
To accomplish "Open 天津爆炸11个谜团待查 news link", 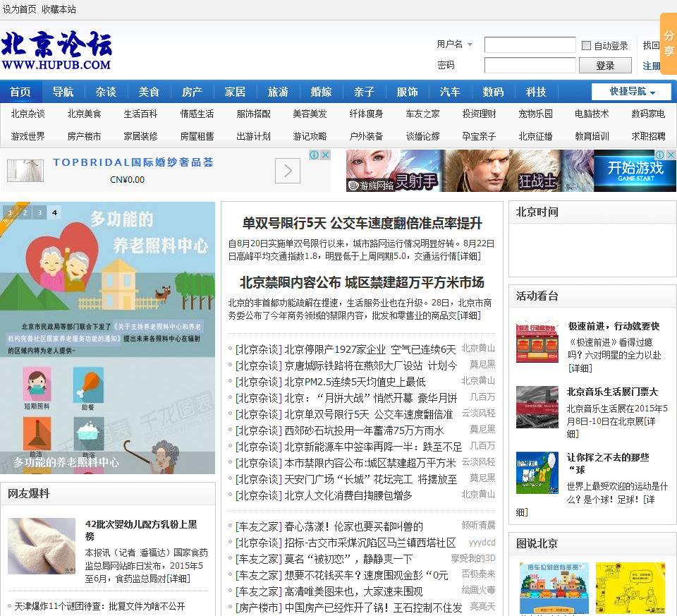I will (x=99, y=606).
